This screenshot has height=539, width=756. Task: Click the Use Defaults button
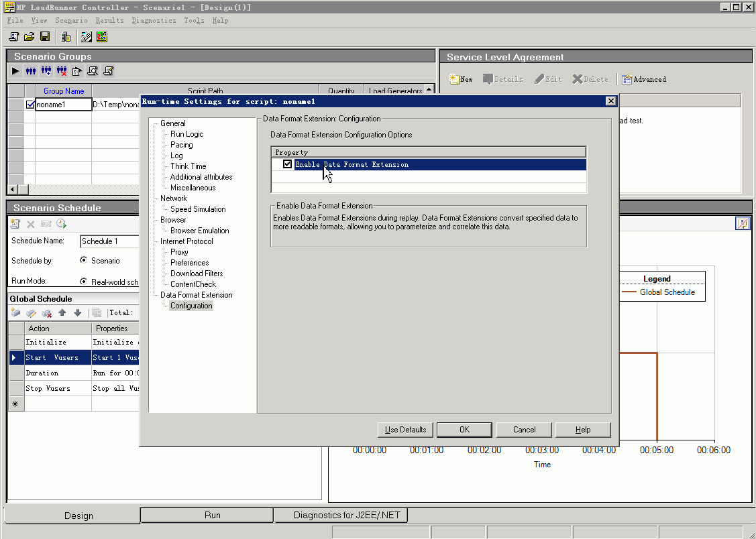pyautogui.click(x=405, y=430)
